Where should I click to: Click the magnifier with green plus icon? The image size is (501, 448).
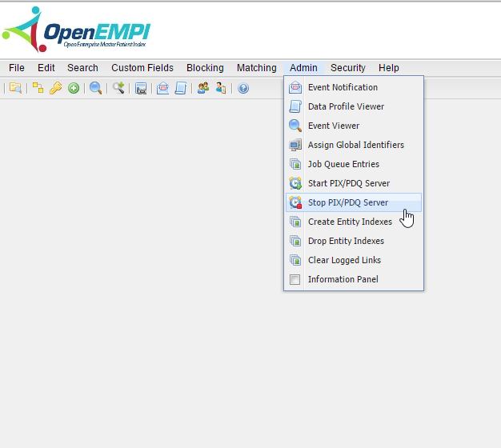tap(118, 88)
